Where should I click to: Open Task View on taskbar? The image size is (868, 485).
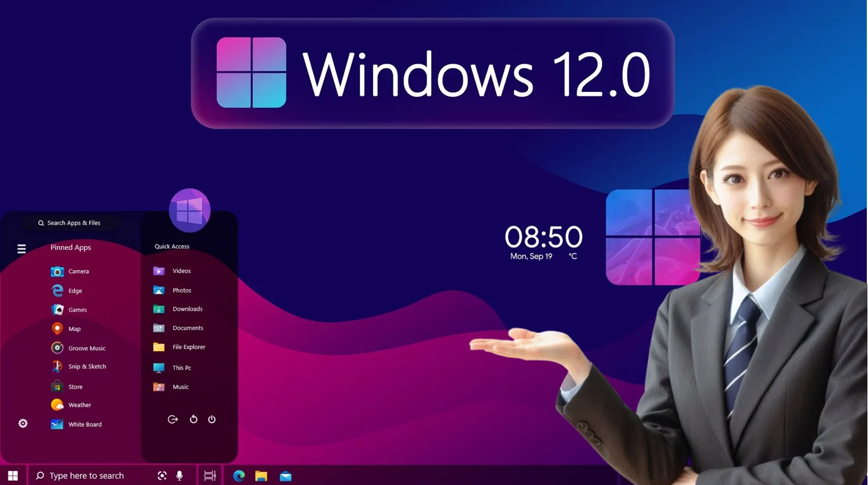pyautogui.click(x=210, y=476)
